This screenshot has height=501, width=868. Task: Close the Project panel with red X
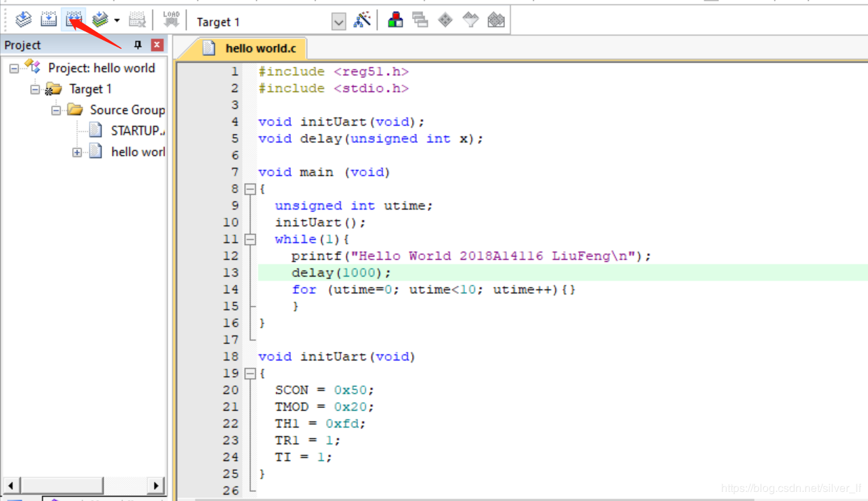[157, 45]
